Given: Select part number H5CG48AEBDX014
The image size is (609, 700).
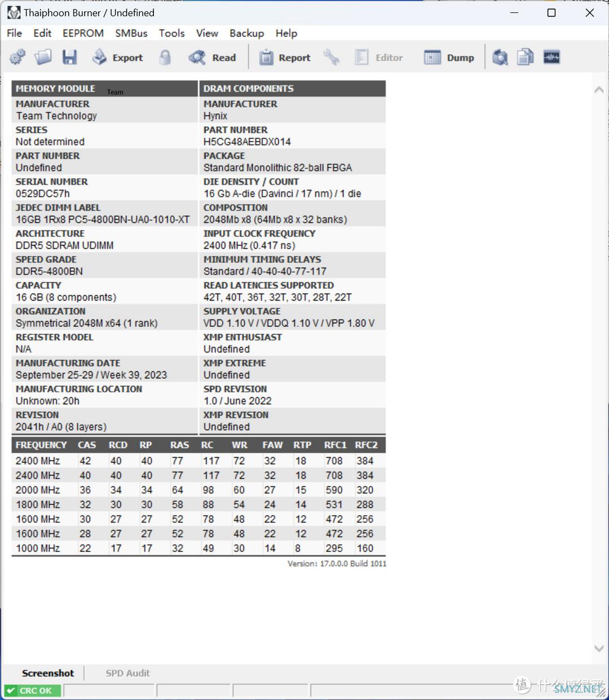Looking at the screenshot, I should click(247, 142).
